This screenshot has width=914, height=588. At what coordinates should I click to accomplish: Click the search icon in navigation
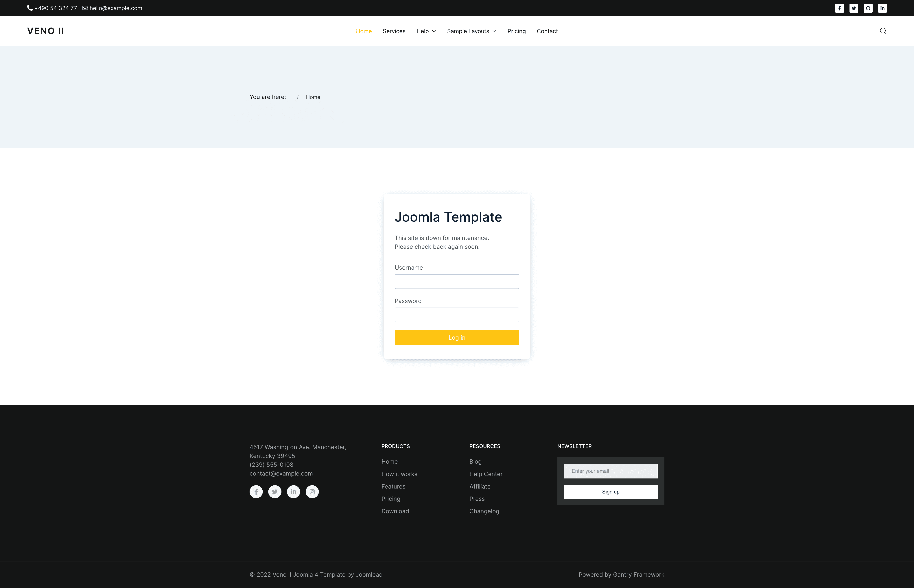pyautogui.click(x=883, y=31)
